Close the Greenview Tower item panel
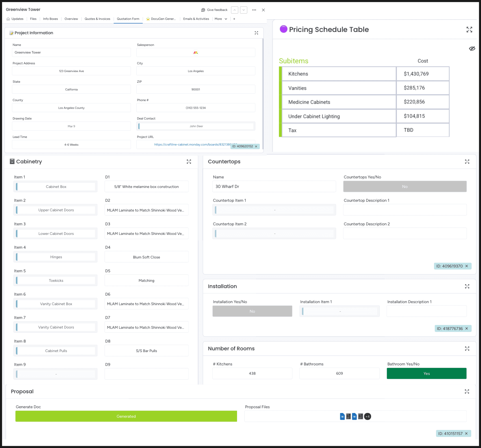Screen dimensions: 481x448 point(263,10)
